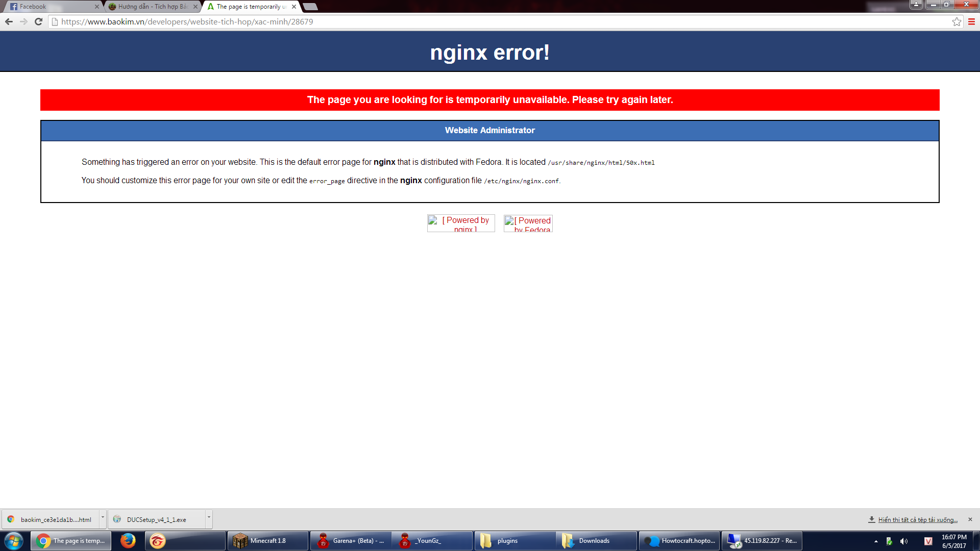Expand baokim html download options arrow
The height and width of the screenshot is (551, 980).
pyautogui.click(x=103, y=517)
